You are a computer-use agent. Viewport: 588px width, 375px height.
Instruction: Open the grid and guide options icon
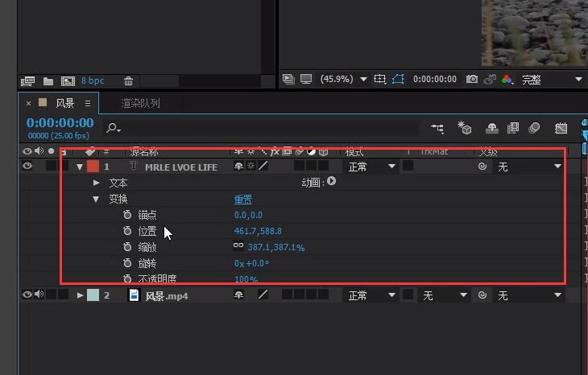(380, 79)
